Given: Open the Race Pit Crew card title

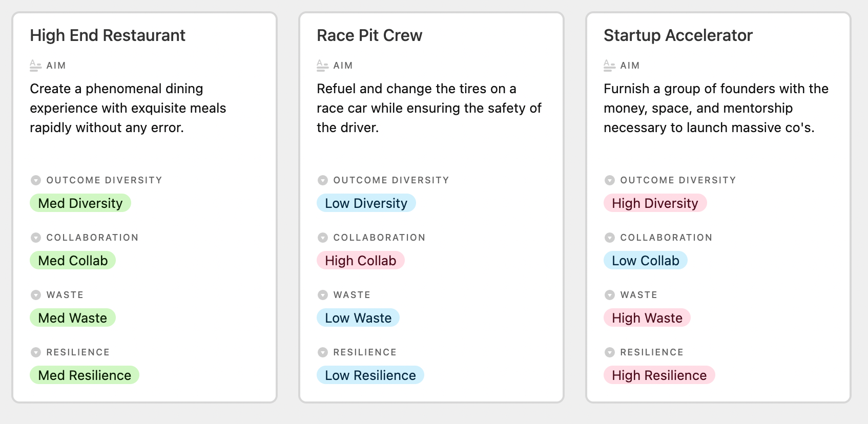Looking at the screenshot, I should [369, 35].
